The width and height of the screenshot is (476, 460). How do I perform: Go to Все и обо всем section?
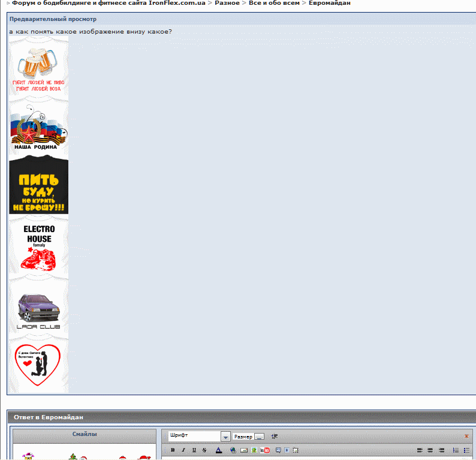[274, 4]
